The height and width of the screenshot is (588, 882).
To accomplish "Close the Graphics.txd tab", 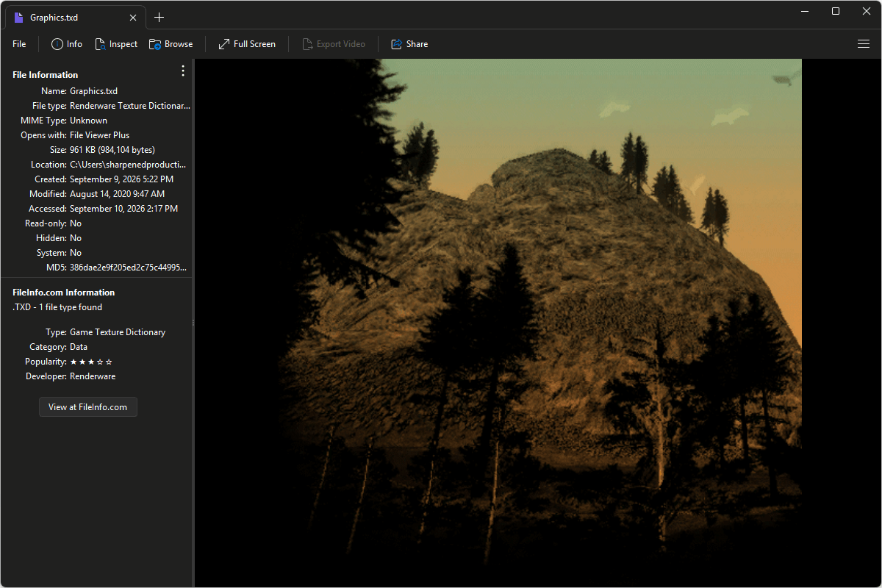I will [133, 18].
